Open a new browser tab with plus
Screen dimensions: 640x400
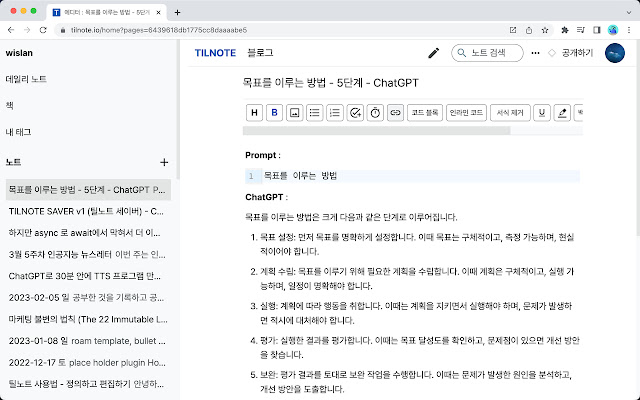[x=177, y=13]
